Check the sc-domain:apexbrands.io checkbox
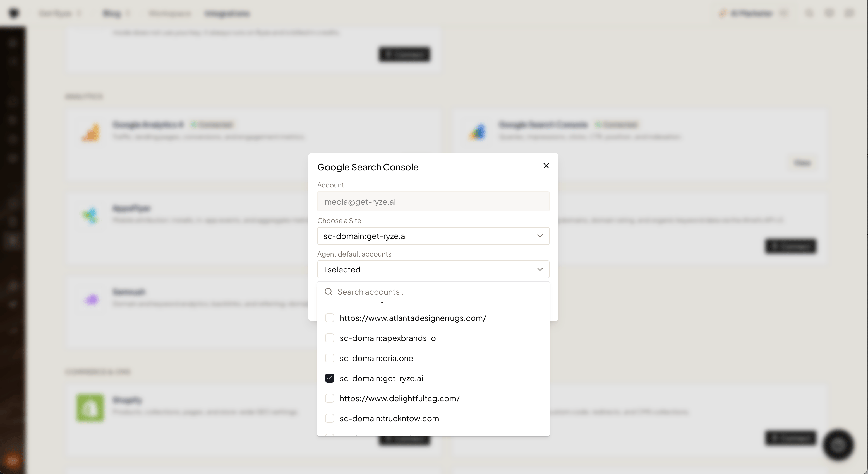 click(329, 338)
